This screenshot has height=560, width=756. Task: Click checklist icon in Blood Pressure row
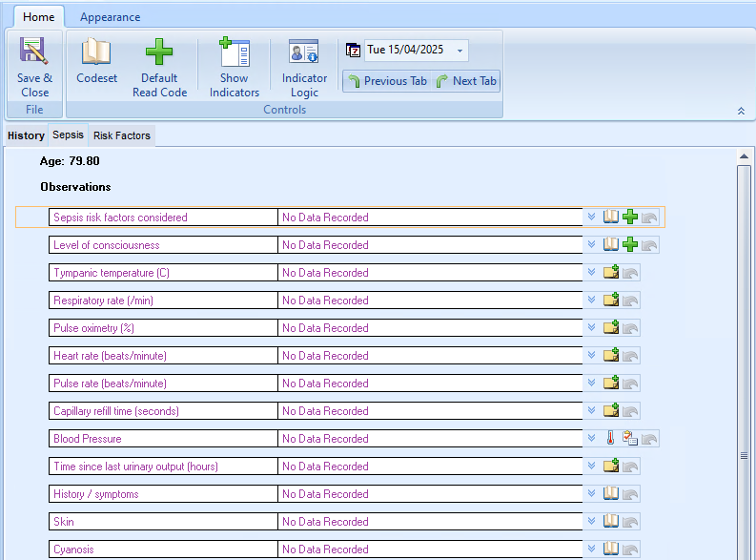[x=630, y=438]
